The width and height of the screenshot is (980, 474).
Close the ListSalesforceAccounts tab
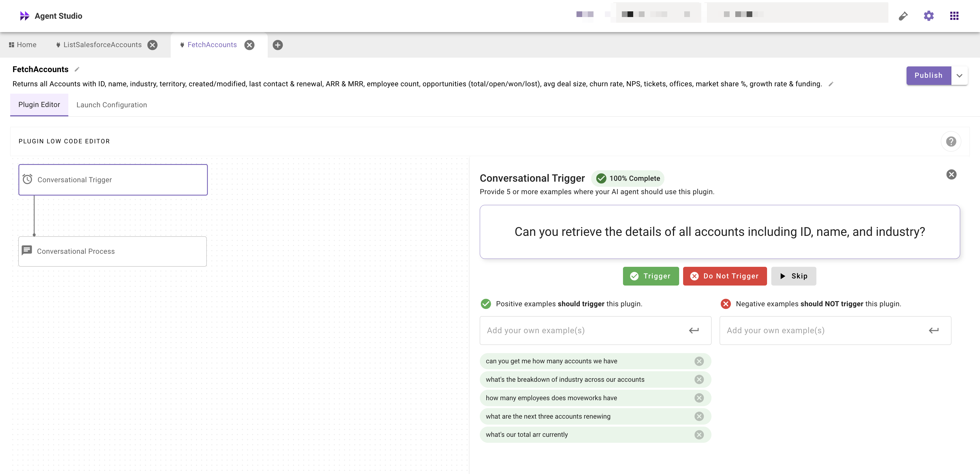click(153, 45)
